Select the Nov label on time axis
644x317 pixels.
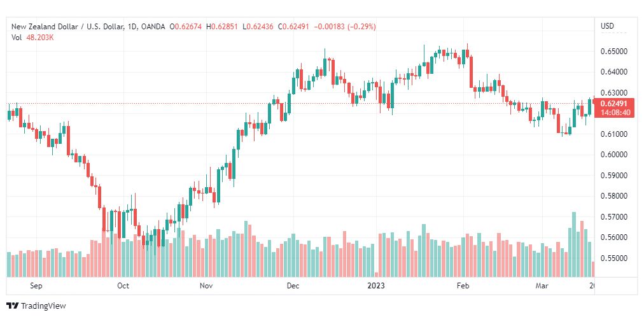click(x=206, y=285)
